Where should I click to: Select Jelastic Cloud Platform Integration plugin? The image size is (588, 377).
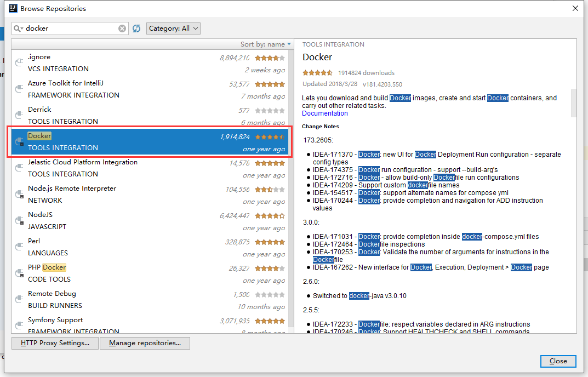click(150, 168)
